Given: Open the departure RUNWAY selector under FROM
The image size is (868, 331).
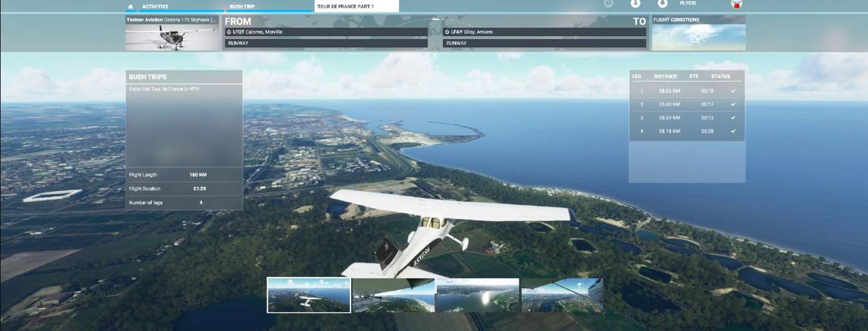Looking at the screenshot, I should point(326,44).
